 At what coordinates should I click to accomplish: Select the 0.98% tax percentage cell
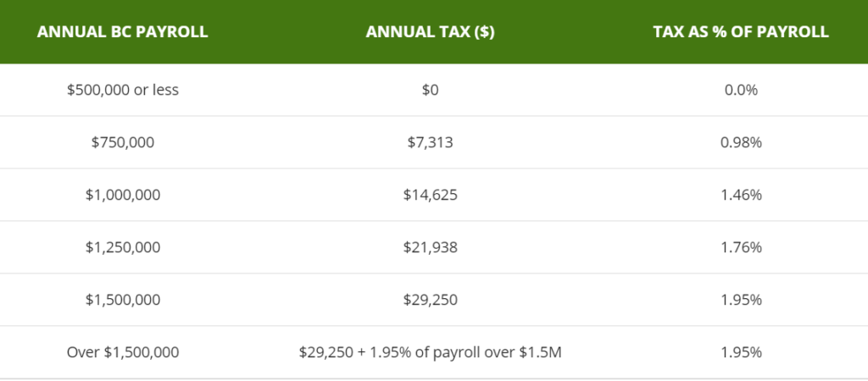click(741, 142)
